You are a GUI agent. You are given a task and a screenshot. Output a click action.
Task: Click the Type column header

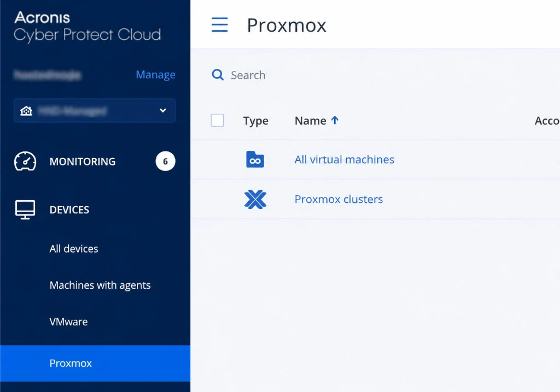[256, 121]
